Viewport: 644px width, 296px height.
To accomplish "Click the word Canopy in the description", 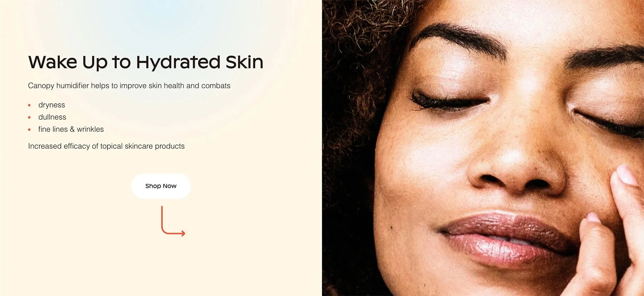I will click(41, 86).
